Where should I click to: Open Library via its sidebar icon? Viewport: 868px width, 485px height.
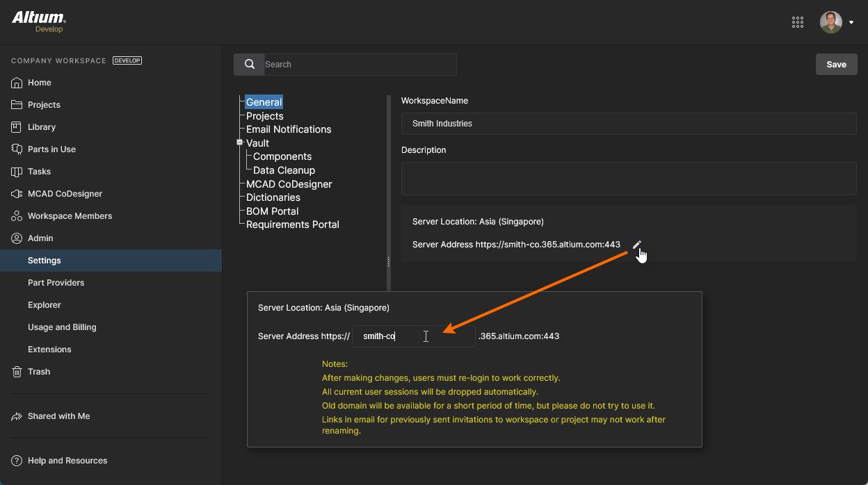pos(17,127)
